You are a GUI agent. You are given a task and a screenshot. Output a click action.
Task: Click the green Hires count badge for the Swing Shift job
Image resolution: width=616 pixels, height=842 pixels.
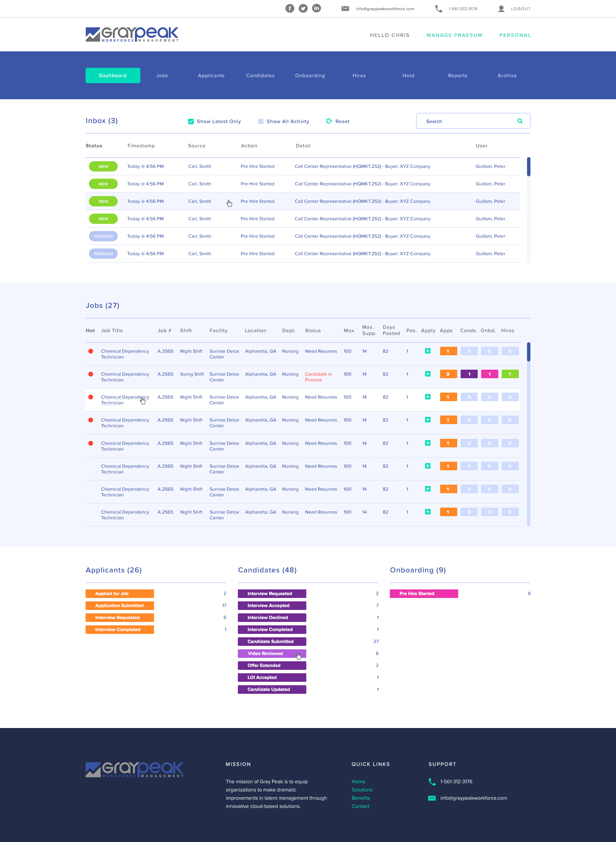click(x=510, y=374)
